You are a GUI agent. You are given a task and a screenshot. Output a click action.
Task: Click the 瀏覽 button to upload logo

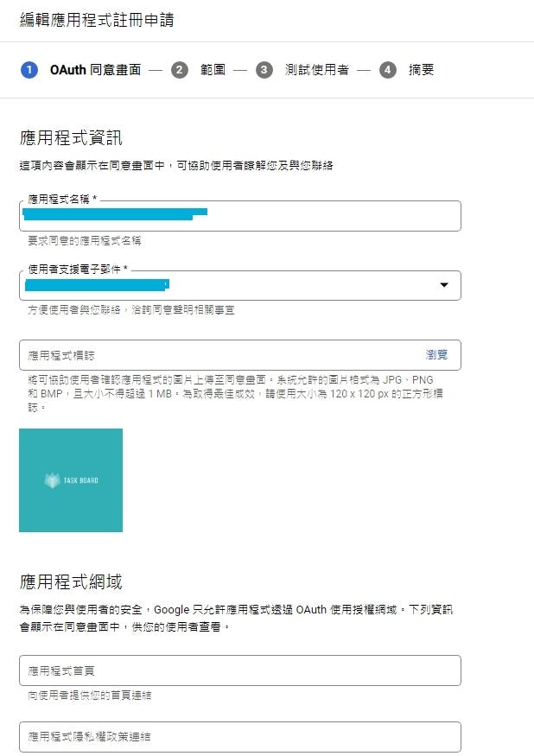[436, 354]
